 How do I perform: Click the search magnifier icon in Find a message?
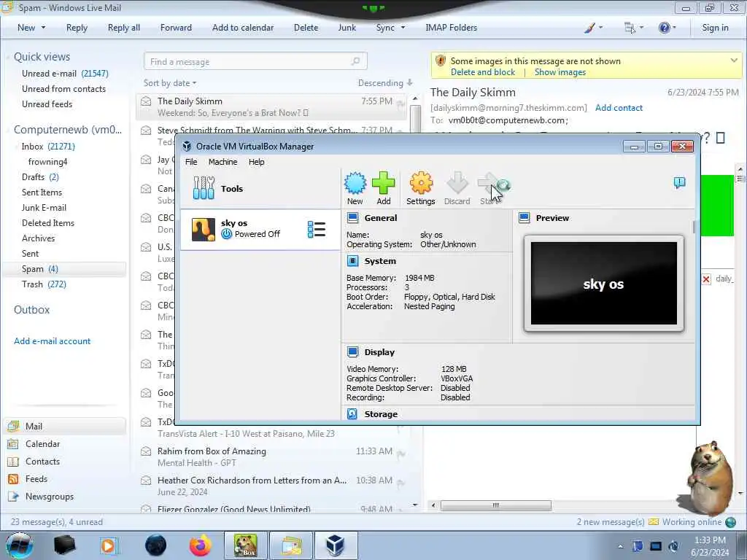pos(355,61)
